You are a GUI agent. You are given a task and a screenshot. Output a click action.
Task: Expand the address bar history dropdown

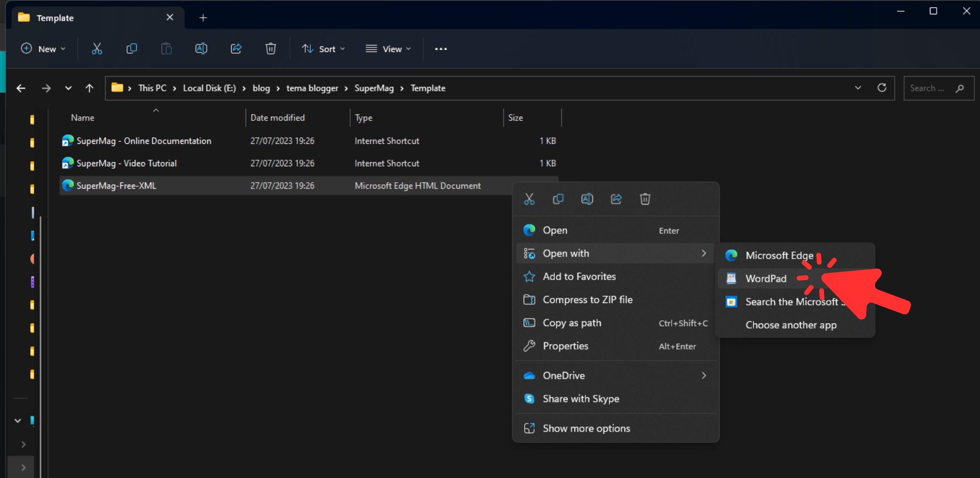point(858,88)
